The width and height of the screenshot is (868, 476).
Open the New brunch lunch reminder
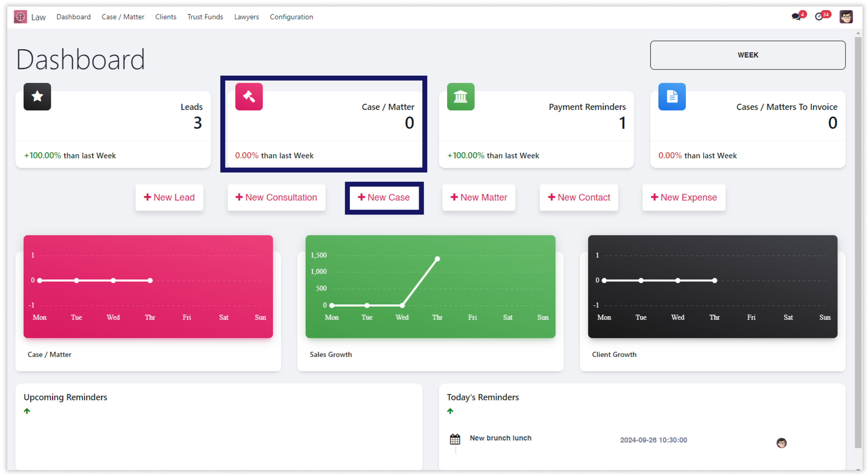(x=500, y=438)
